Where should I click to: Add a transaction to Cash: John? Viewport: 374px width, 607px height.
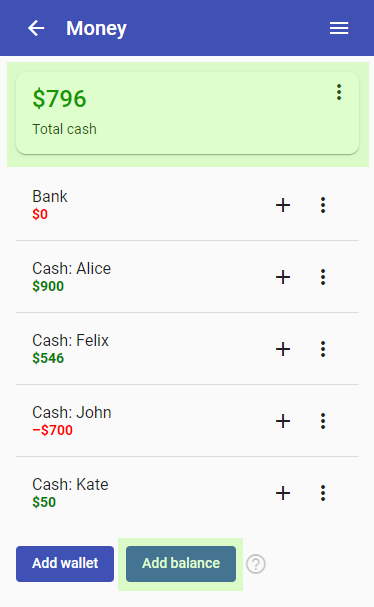[x=283, y=421]
